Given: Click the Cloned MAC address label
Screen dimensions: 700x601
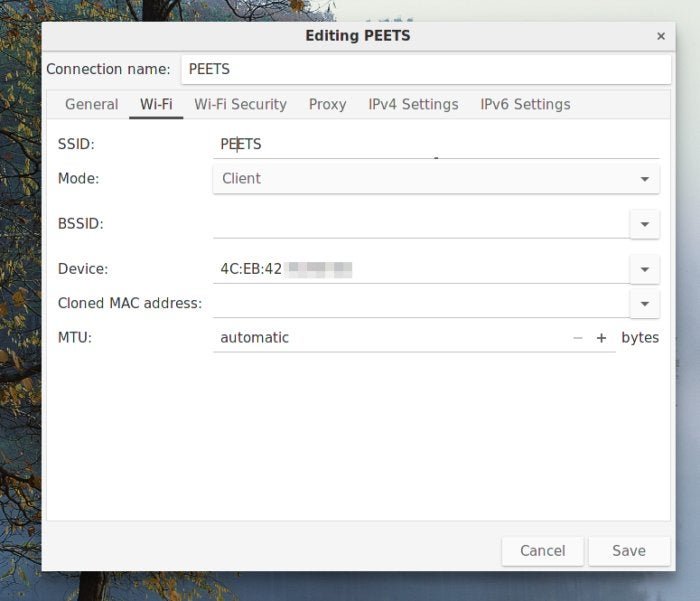Looking at the screenshot, I should point(130,303).
